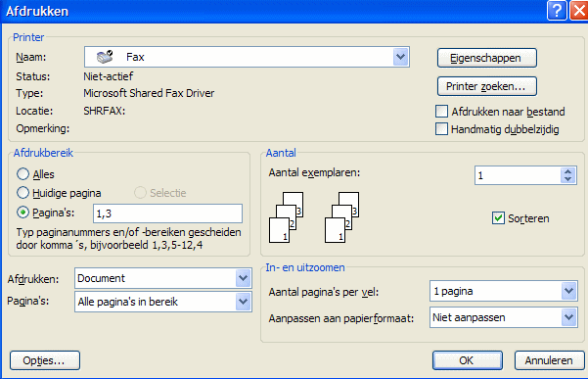Click the Eigenschappen button
Image resolution: width=588 pixels, height=379 pixels.
pyautogui.click(x=487, y=58)
